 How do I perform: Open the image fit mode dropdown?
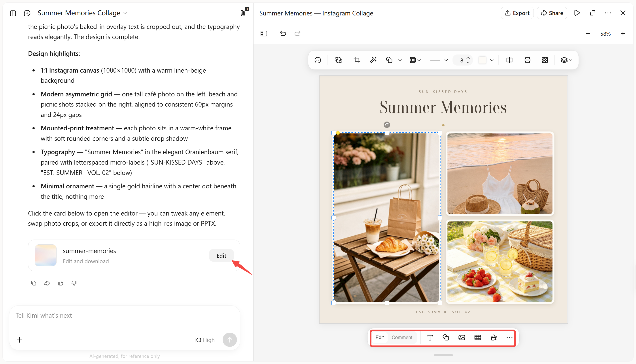pos(415,60)
